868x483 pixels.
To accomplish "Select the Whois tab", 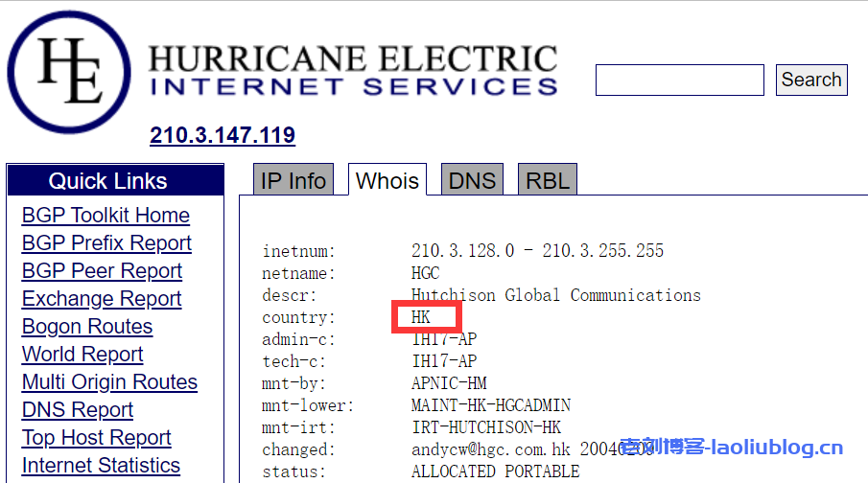I will [x=387, y=181].
